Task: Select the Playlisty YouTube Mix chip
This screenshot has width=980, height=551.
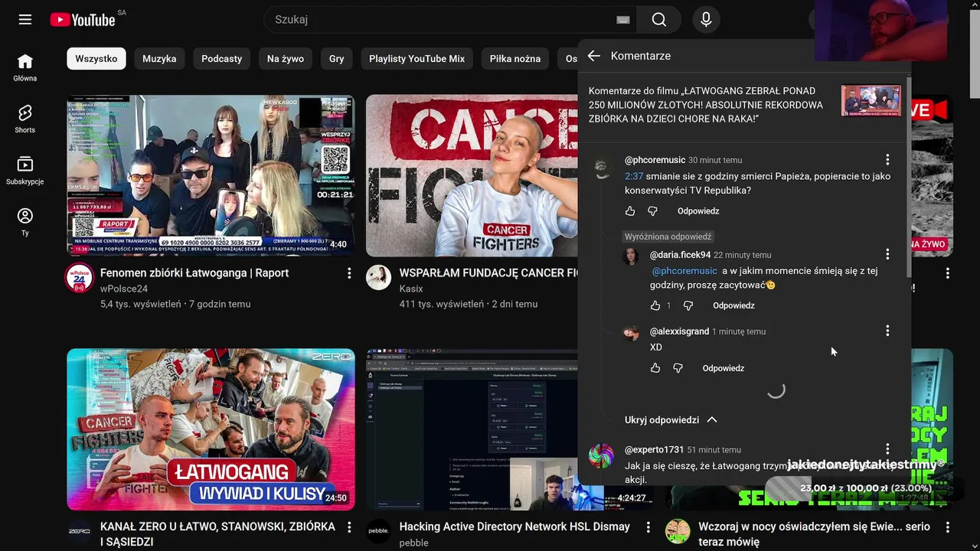Action: pos(417,59)
